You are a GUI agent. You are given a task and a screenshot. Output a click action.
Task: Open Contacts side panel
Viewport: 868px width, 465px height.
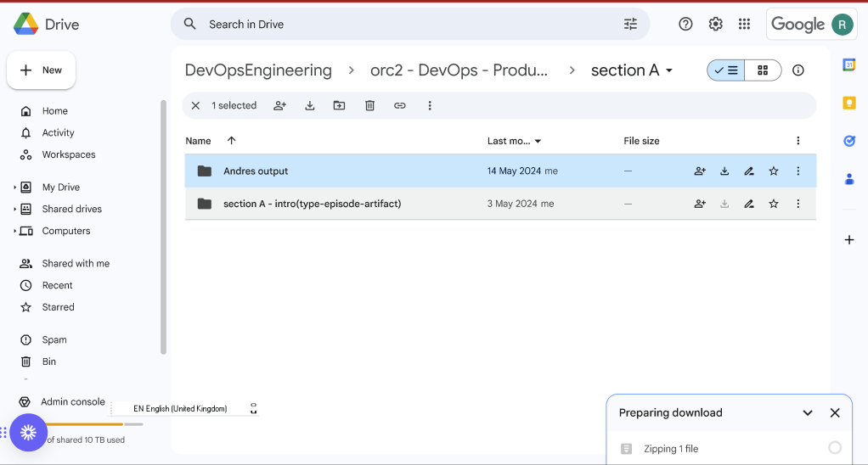848,179
